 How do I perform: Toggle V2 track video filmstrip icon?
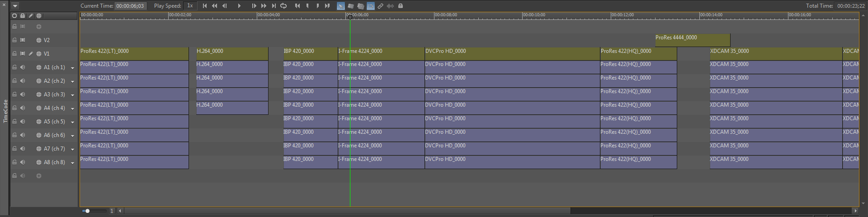coord(23,40)
